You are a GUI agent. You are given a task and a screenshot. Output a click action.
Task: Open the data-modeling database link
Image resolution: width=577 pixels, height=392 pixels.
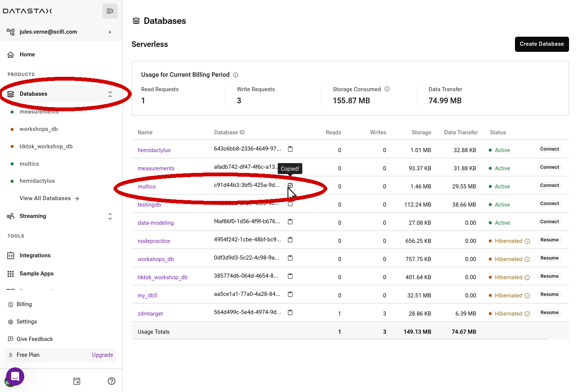156,223
